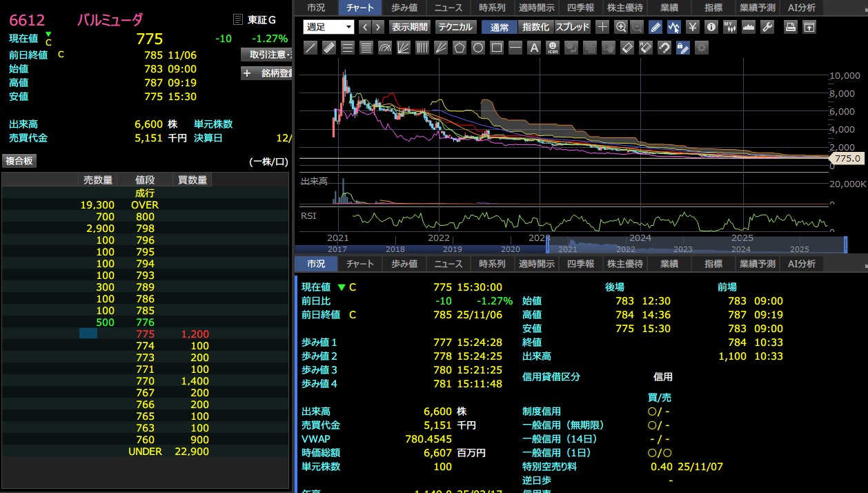Switch to 市況 tab in upper panel
The width and height of the screenshot is (868, 493).
[x=316, y=8]
